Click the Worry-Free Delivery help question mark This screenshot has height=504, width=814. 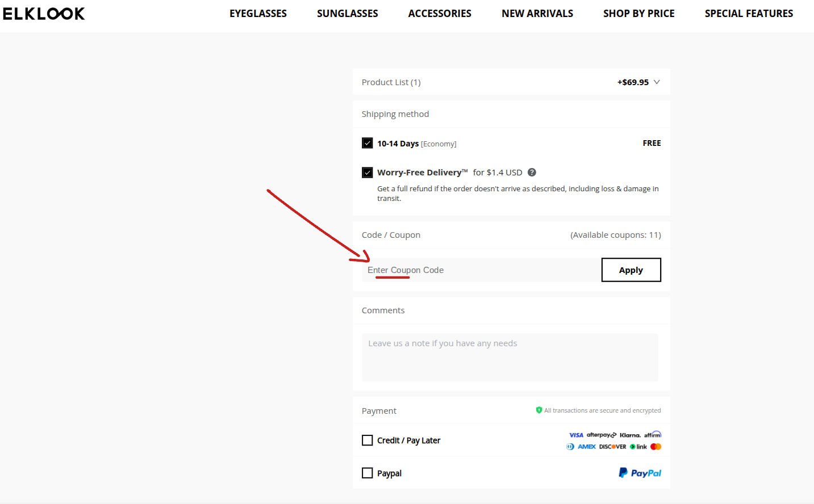tap(532, 173)
